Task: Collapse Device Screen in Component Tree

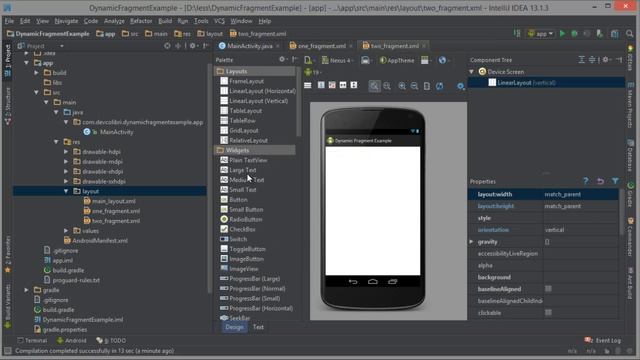Action: pyautogui.click(x=472, y=71)
